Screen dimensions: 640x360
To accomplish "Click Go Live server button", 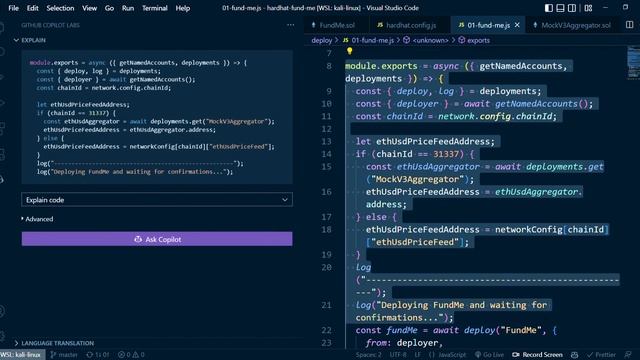I will [489, 354].
